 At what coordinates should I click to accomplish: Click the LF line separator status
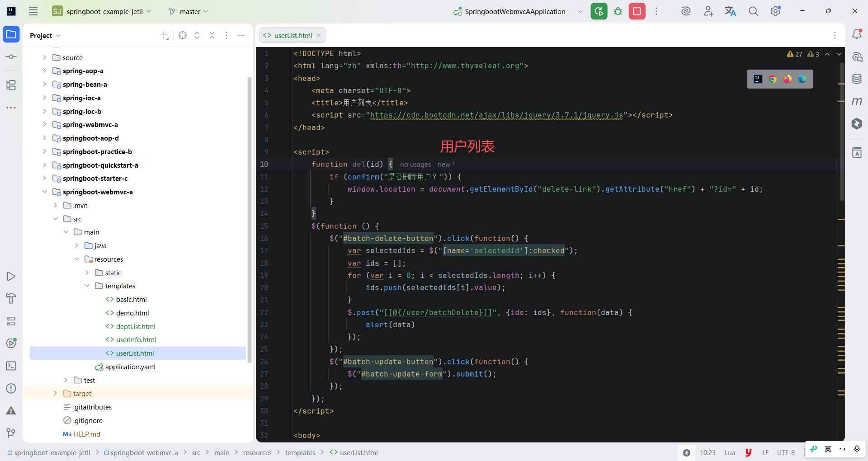coord(765,452)
